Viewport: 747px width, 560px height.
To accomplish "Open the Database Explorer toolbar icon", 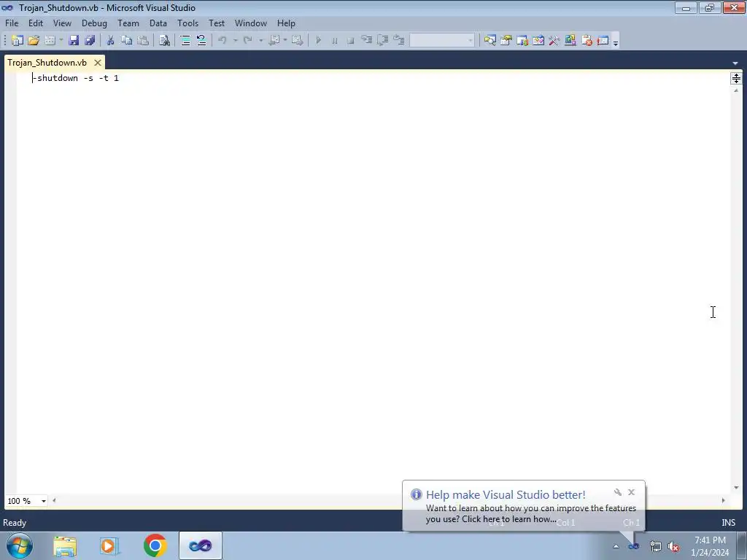I will (x=570, y=41).
